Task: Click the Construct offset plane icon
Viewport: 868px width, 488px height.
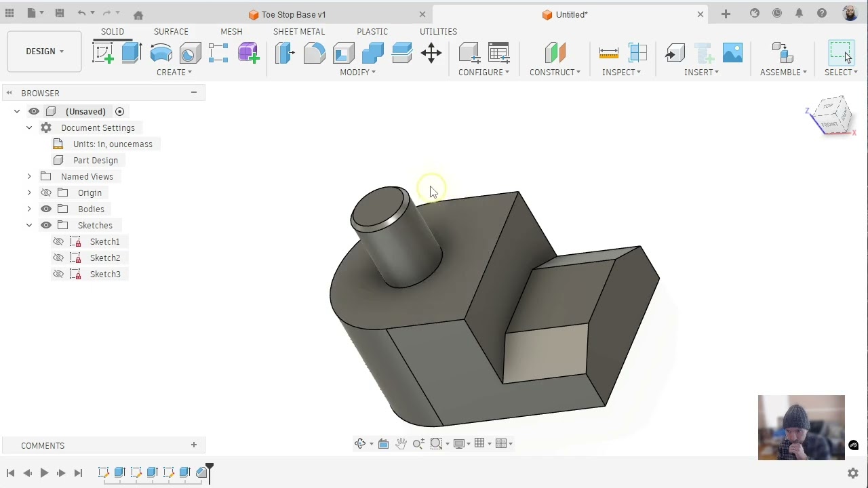Action: [555, 53]
